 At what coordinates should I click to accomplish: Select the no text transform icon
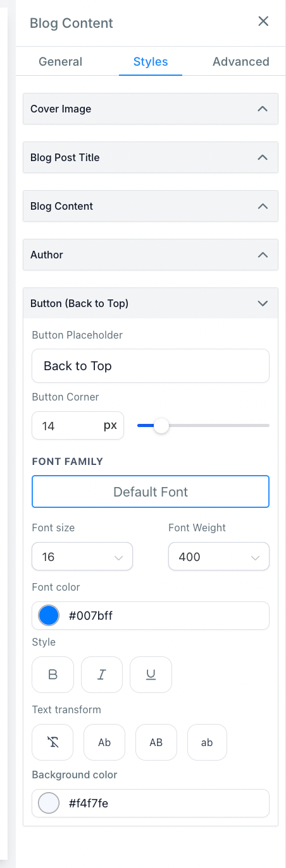(x=53, y=742)
